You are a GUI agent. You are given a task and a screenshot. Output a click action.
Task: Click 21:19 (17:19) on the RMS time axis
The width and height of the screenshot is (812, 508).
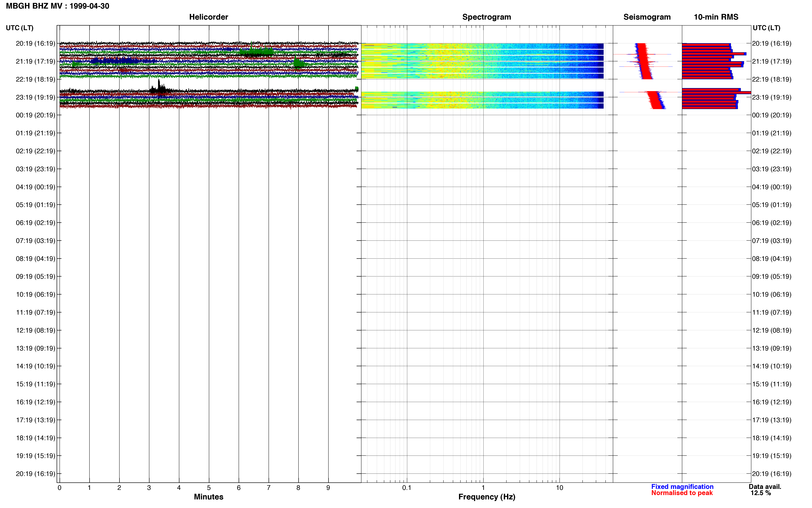click(x=772, y=61)
